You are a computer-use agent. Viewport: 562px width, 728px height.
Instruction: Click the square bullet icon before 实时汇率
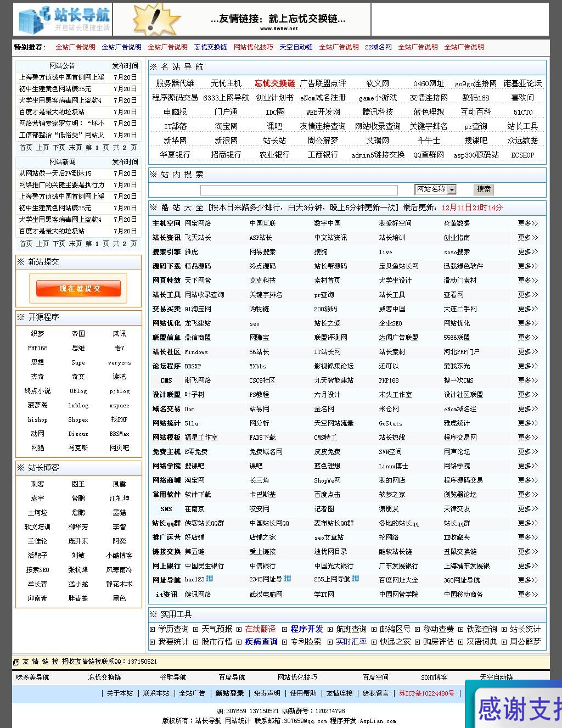330,642
